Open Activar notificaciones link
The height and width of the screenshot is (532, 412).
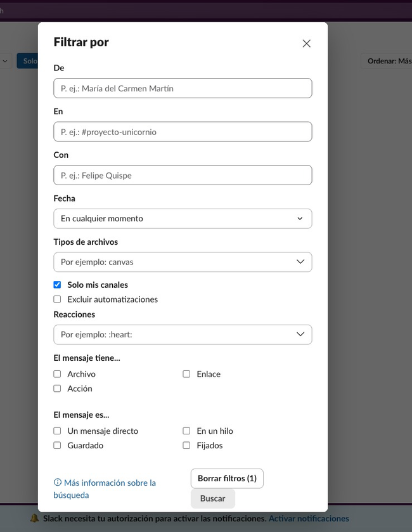click(309, 519)
